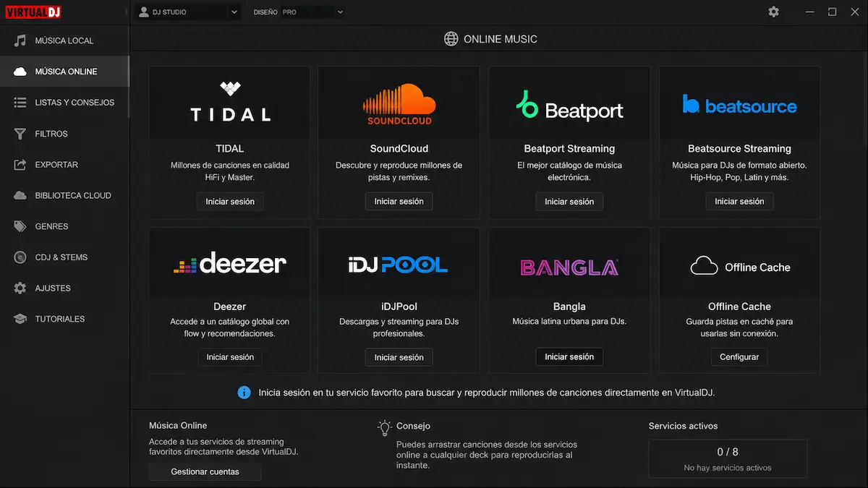
Task: Click the 'ONLINE MUSIC' header title
Action: (501, 39)
